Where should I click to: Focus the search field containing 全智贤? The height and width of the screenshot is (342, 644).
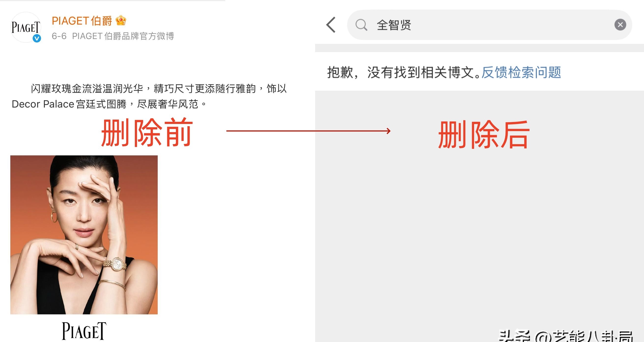point(490,25)
